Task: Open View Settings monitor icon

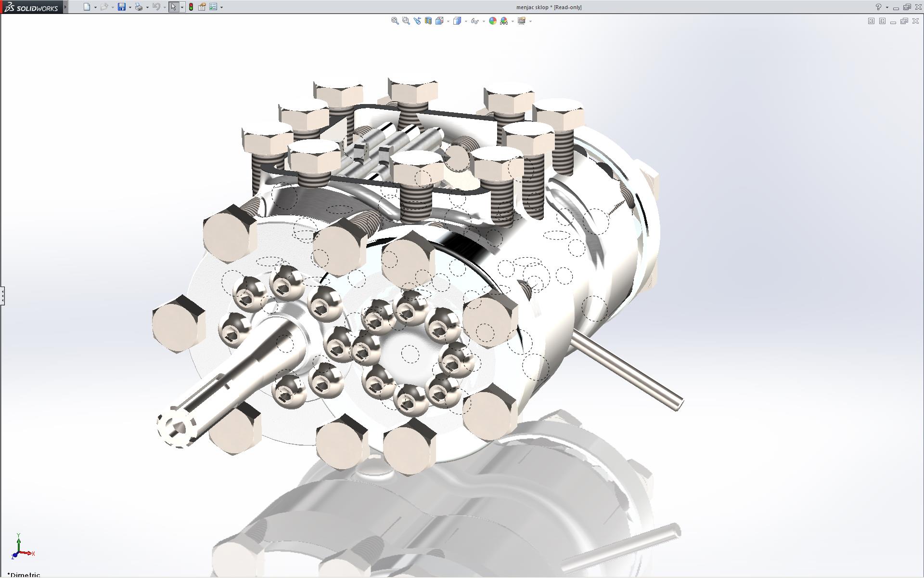Action: point(521,21)
